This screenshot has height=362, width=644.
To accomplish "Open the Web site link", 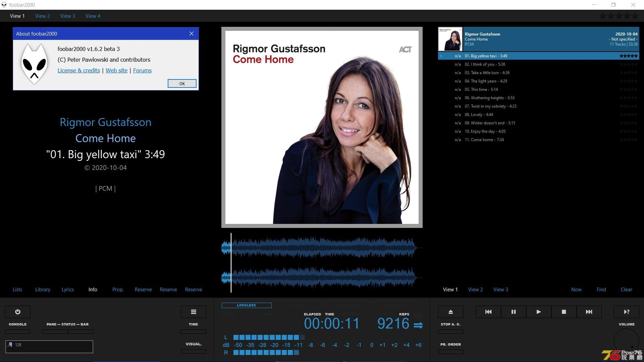I will tap(117, 70).
